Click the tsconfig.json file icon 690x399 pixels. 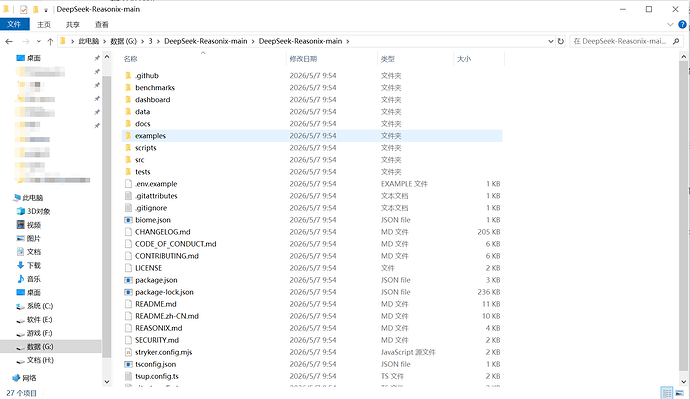pos(128,364)
